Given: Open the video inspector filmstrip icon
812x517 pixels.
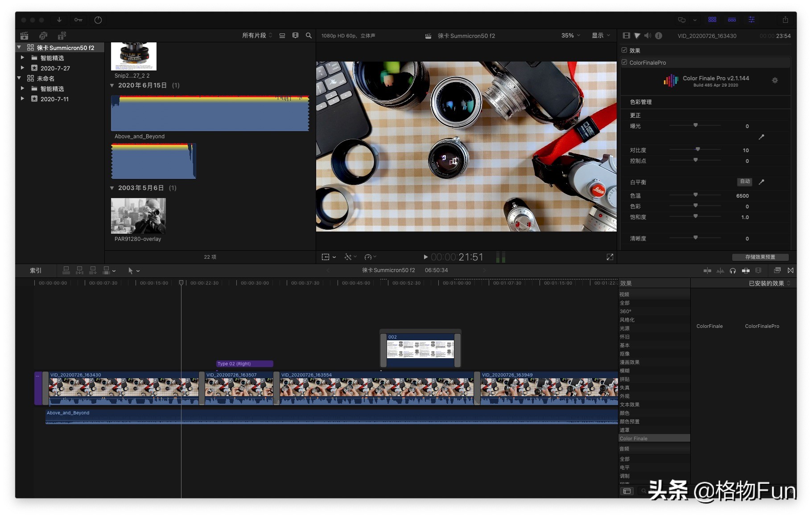Looking at the screenshot, I should click(627, 36).
